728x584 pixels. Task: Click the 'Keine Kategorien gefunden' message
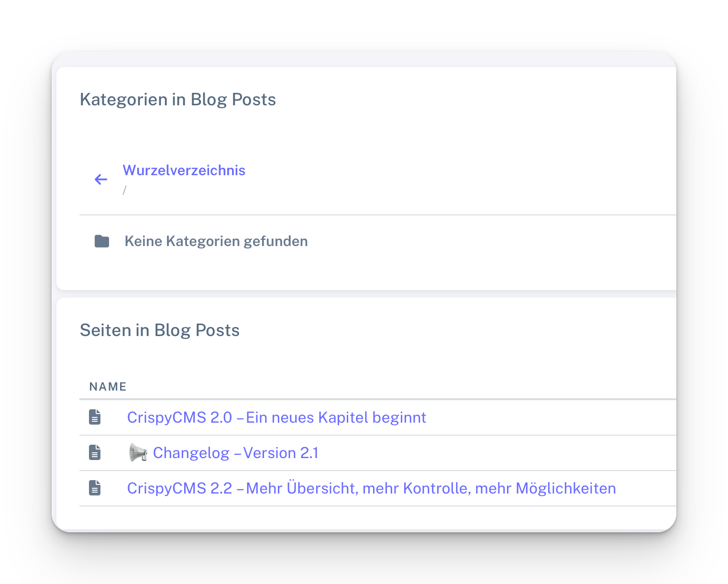coord(216,241)
